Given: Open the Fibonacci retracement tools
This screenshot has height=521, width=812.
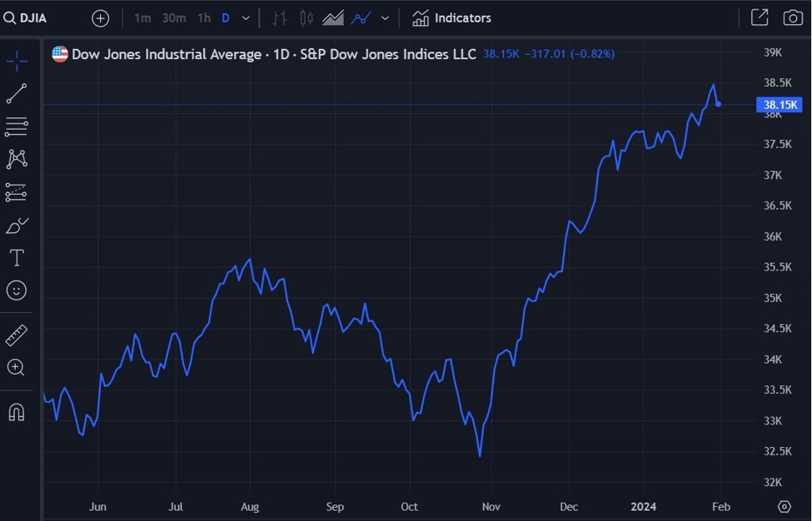Looking at the screenshot, I should tap(16, 127).
